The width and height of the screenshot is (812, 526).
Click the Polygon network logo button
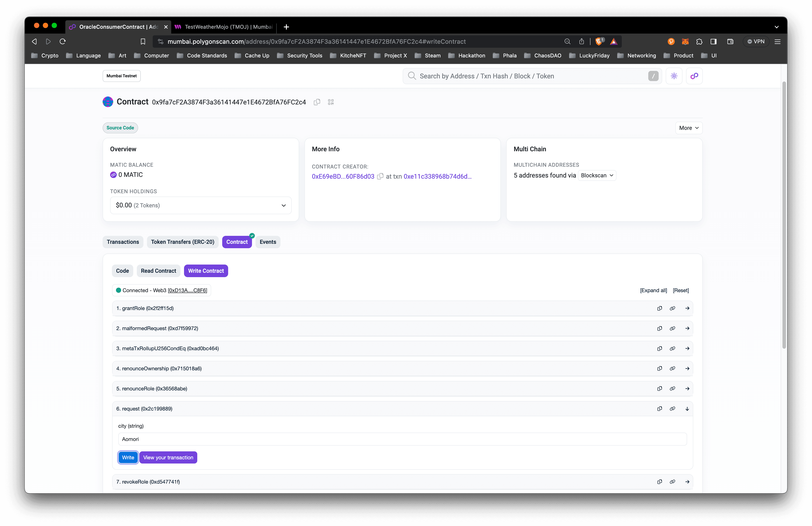[694, 76]
